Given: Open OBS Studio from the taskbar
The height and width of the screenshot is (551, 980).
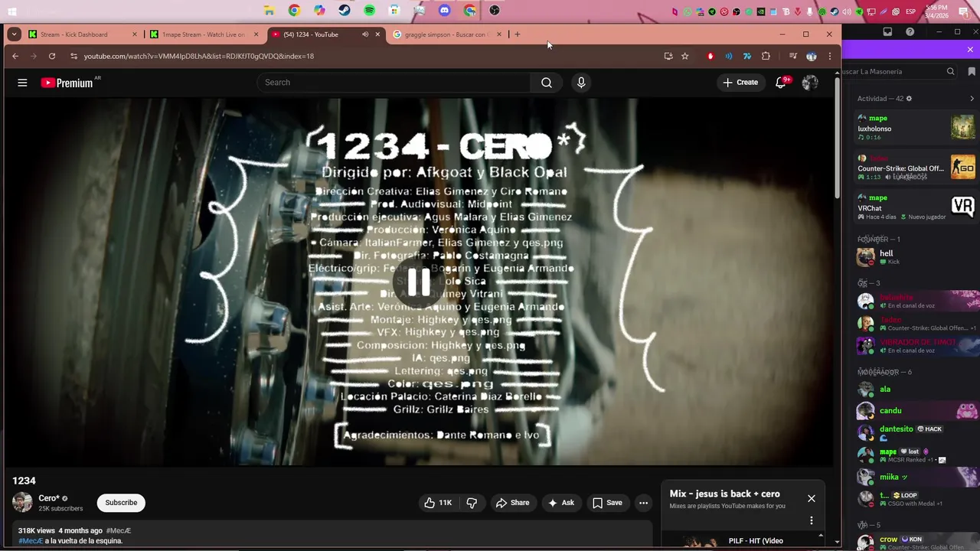Looking at the screenshot, I should (495, 11).
